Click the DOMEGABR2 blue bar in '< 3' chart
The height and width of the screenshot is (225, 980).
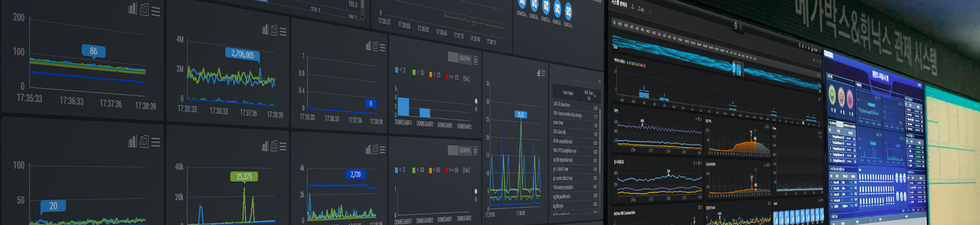(x=425, y=112)
